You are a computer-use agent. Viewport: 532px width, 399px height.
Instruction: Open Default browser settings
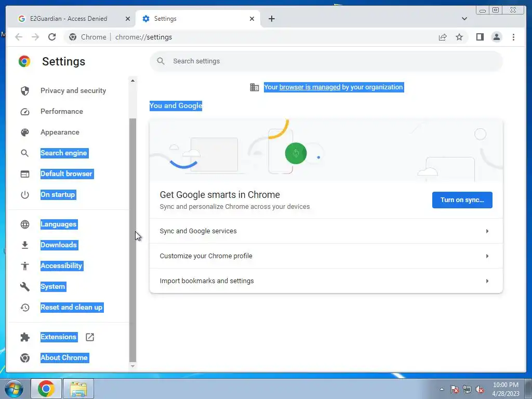point(66,174)
